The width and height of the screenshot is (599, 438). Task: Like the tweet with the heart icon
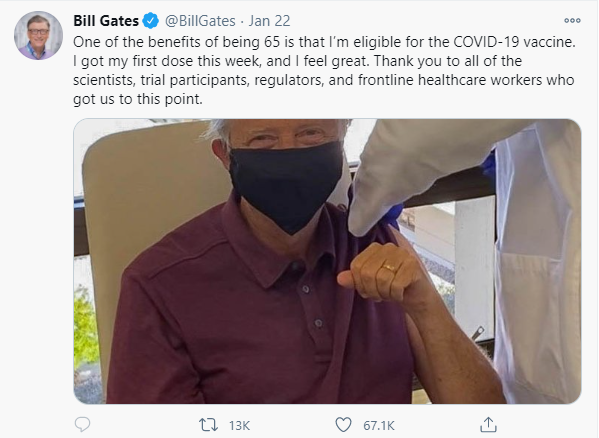(x=343, y=425)
